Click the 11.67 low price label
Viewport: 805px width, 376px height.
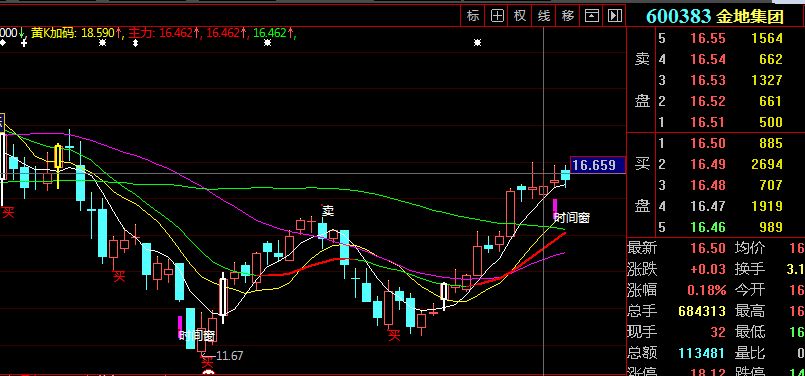point(229,355)
